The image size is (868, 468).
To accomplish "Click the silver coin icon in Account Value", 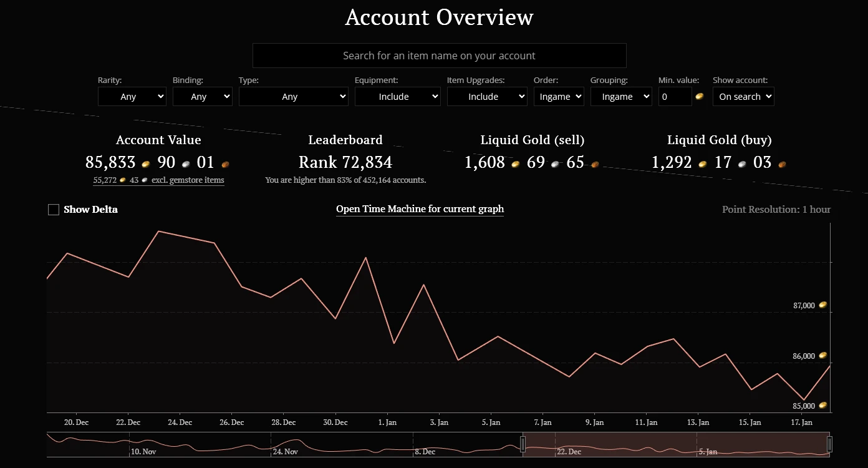I will pos(186,163).
